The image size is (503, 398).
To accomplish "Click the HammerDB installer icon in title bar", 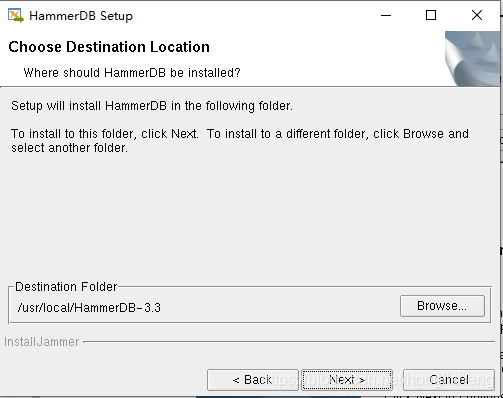I will [x=16, y=15].
